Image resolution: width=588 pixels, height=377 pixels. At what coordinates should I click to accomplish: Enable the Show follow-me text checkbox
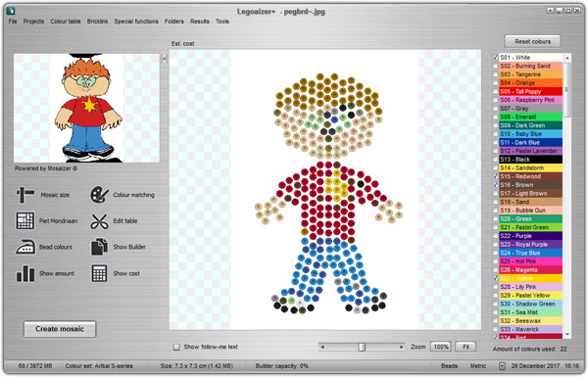[x=176, y=347]
